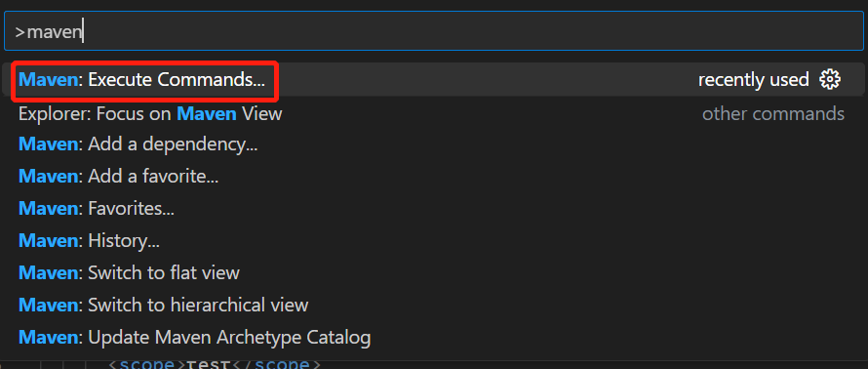Click highlighted 'Maven' in Explorer: Focus entry
The width and height of the screenshot is (868, 369).
207,114
